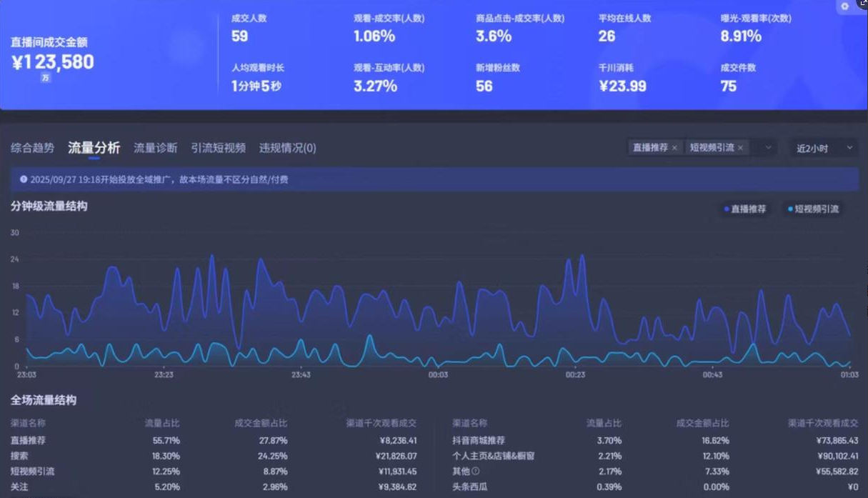Switch to the 综合趋势 tab
The width and height of the screenshot is (868, 498).
32,148
